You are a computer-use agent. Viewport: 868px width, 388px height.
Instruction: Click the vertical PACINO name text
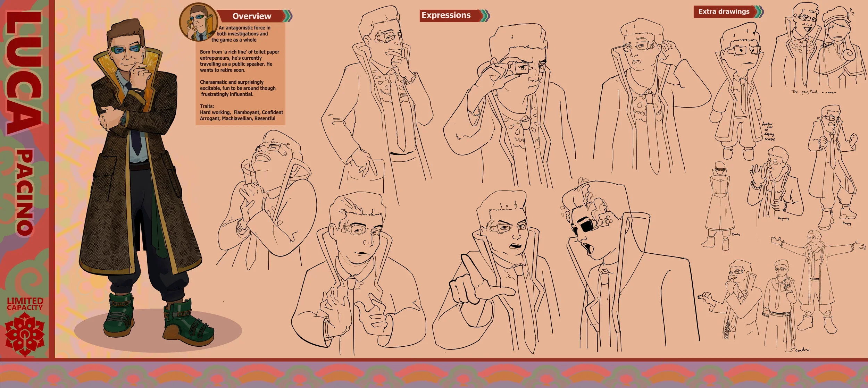click(x=25, y=193)
